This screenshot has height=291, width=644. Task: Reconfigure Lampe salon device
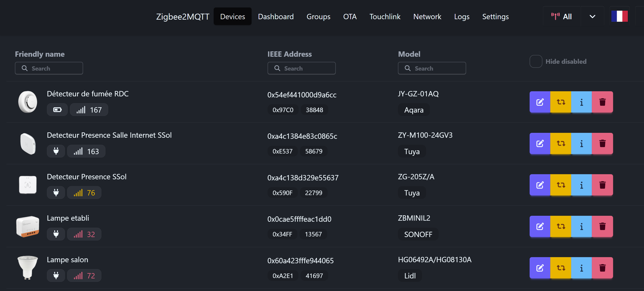click(560, 268)
